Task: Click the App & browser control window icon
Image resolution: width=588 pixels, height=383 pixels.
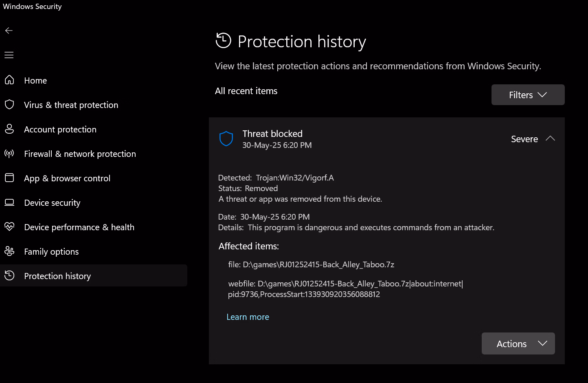Action: pos(9,178)
